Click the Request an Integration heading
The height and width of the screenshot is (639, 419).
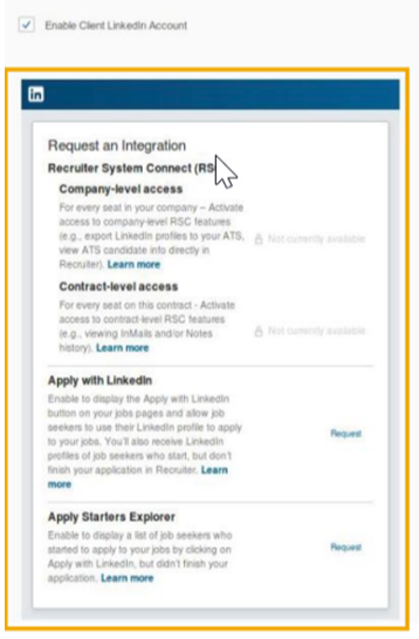tap(117, 145)
